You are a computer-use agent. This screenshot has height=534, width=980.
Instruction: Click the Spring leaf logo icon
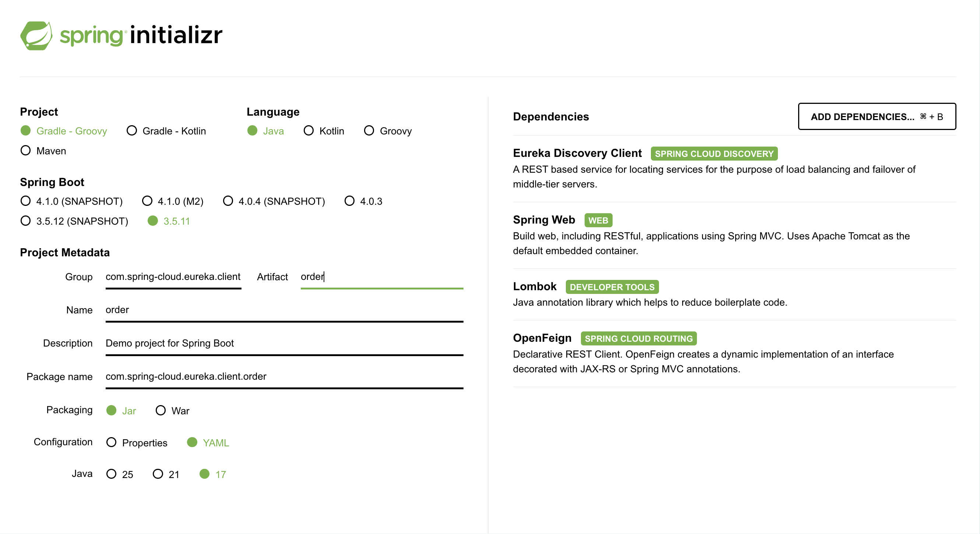point(36,35)
